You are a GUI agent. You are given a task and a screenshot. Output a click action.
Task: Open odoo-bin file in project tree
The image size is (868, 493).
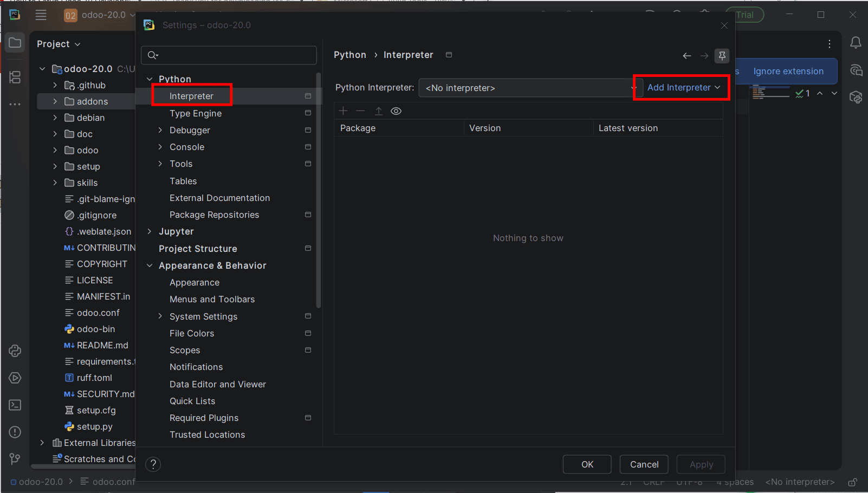pos(96,329)
